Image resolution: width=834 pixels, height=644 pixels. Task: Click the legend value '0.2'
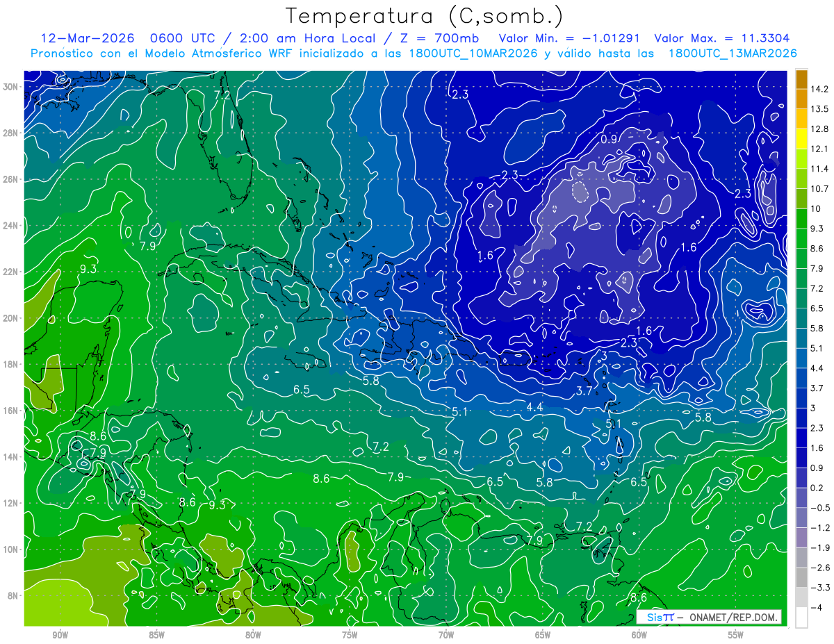tap(819, 488)
